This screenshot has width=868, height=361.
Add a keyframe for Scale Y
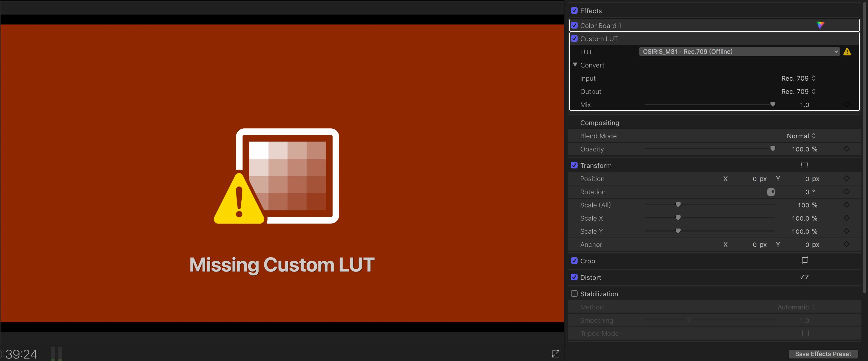(846, 231)
